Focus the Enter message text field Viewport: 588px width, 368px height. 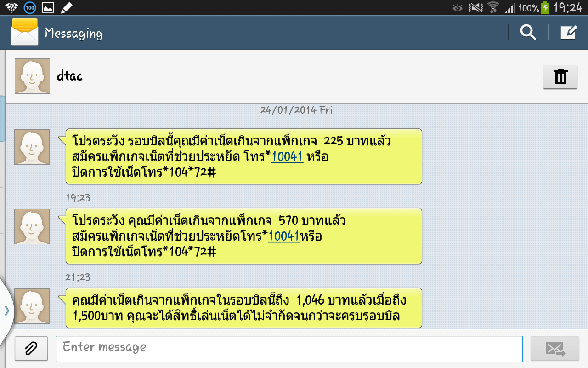289,349
